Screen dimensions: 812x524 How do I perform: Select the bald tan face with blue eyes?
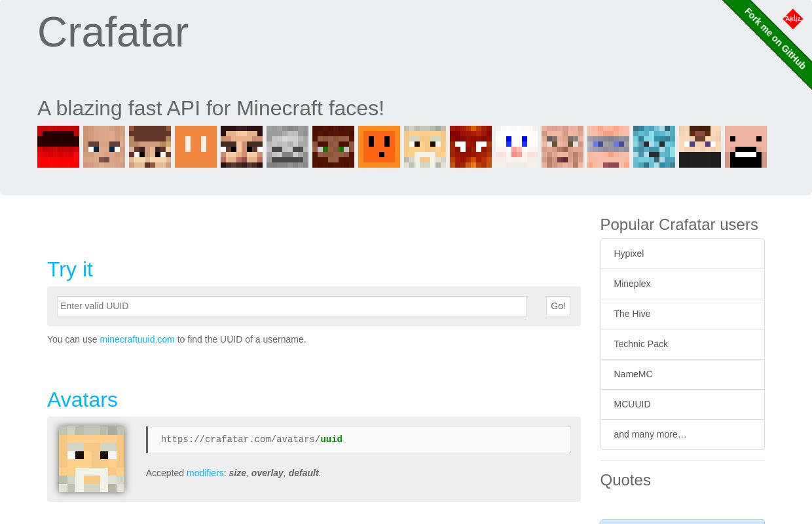point(104,147)
